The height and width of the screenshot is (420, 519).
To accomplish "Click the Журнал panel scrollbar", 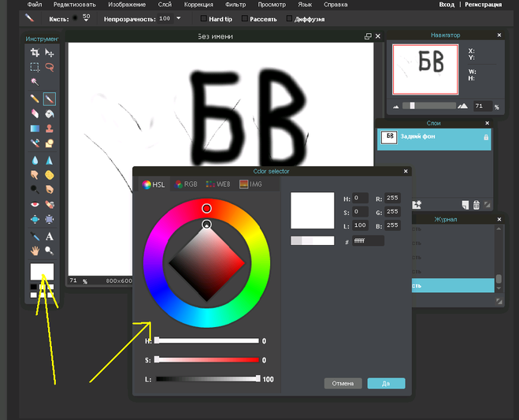I will point(499,258).
